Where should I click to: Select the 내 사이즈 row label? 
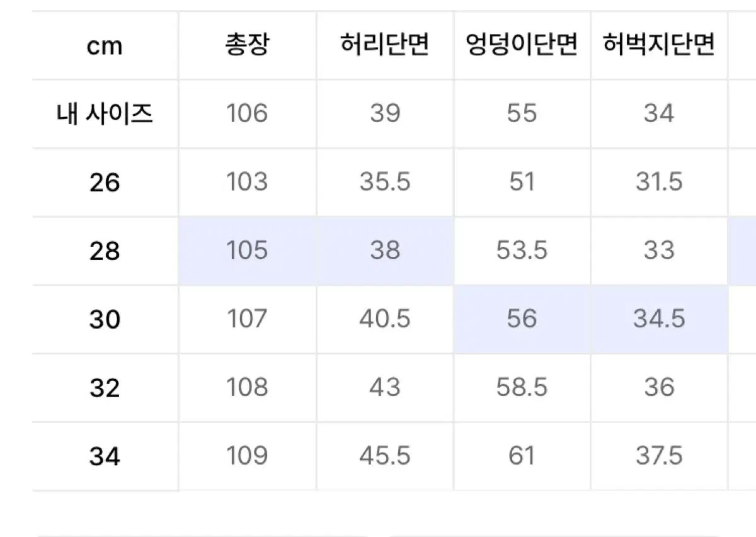(x=105, y=114)
